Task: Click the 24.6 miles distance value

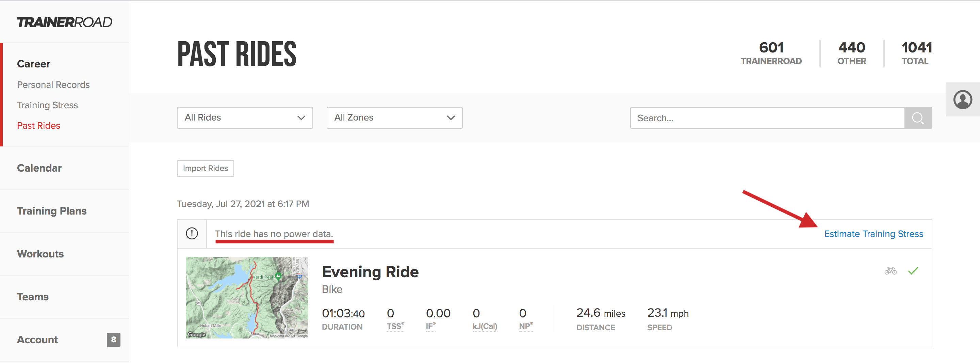Action: pos(601,313)
